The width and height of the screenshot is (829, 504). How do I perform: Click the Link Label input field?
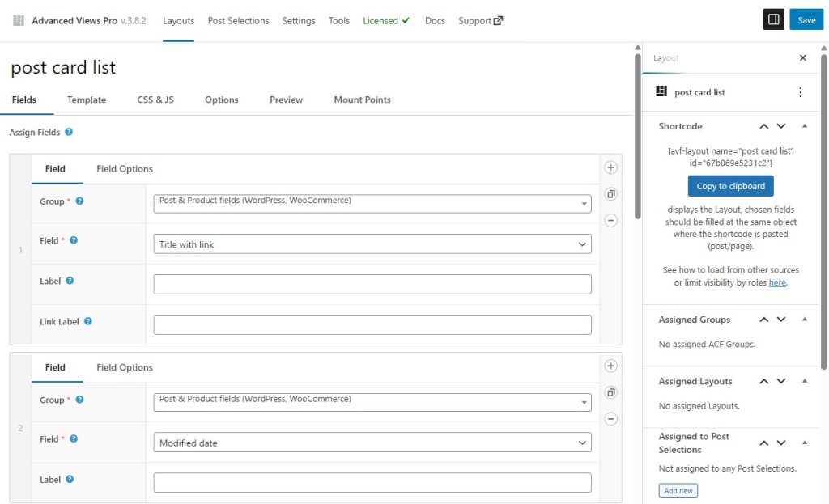(372, 324)
